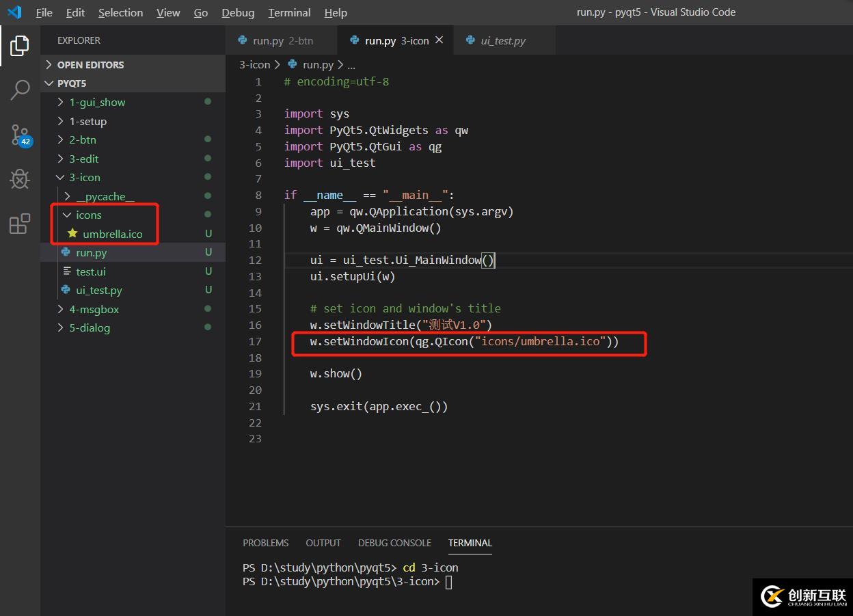Expand the 3-edit folder
Screen dimensions: 853x616
coord(133,159)
